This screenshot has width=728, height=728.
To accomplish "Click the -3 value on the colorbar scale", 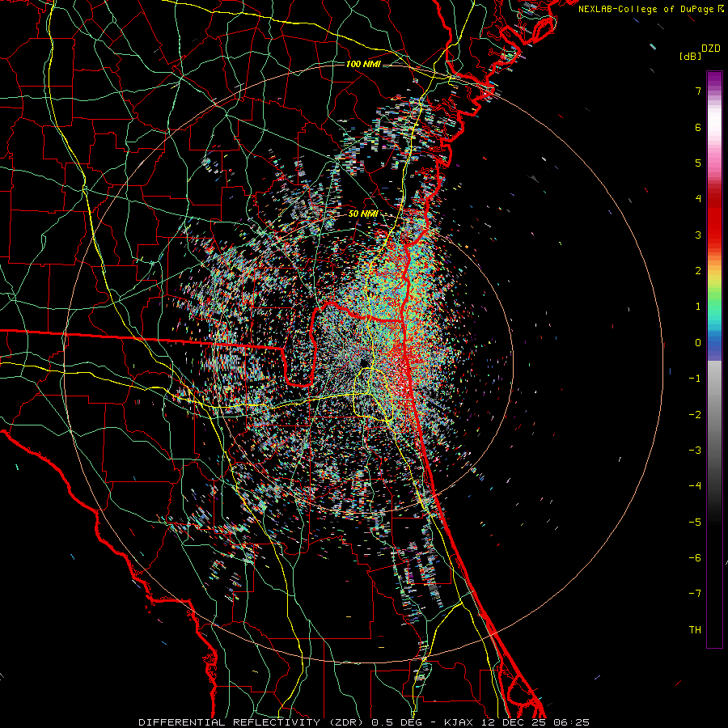I will click(x=695, y=451).
